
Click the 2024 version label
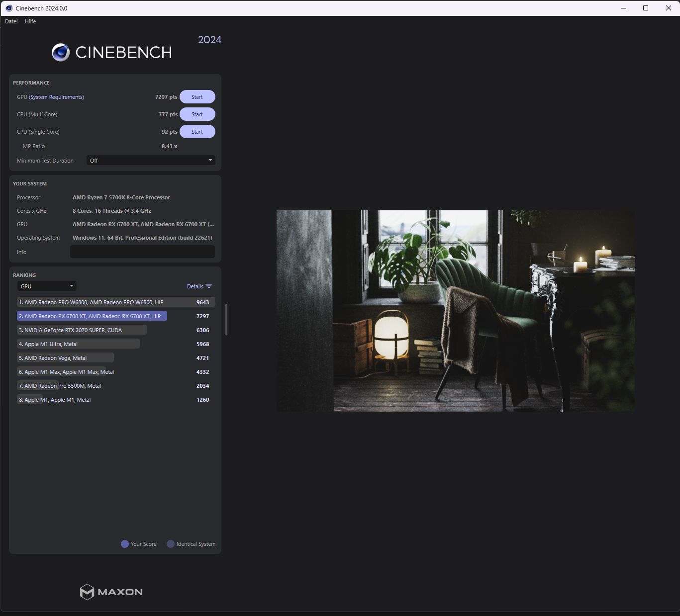210,40
